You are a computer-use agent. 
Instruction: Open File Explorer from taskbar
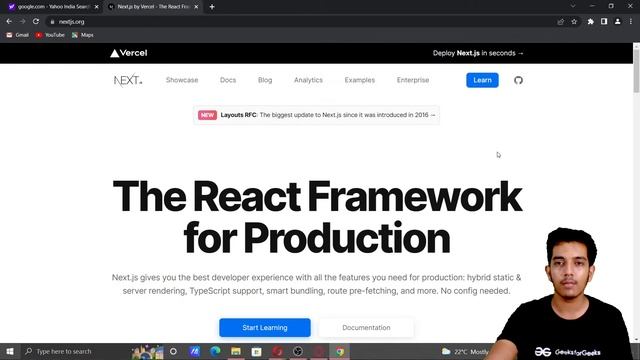click(236, 351)
